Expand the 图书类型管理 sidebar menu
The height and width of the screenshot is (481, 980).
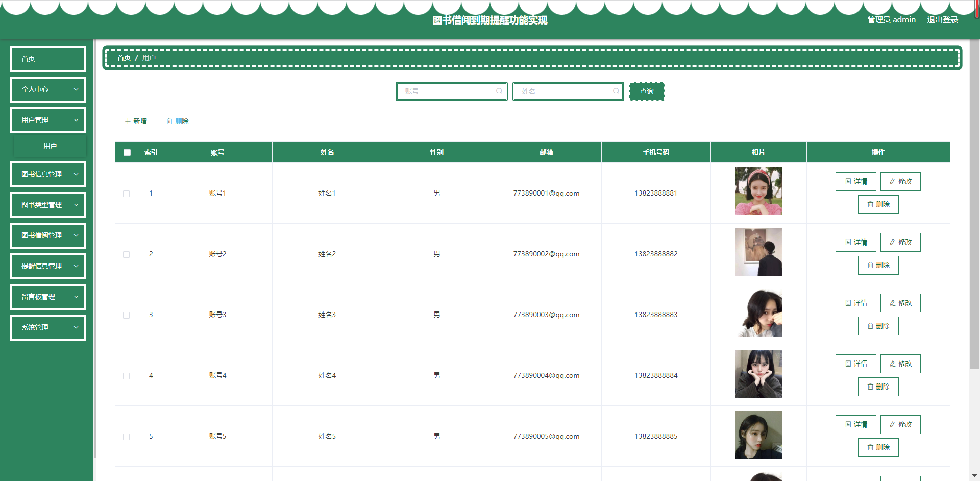[48, 205]
